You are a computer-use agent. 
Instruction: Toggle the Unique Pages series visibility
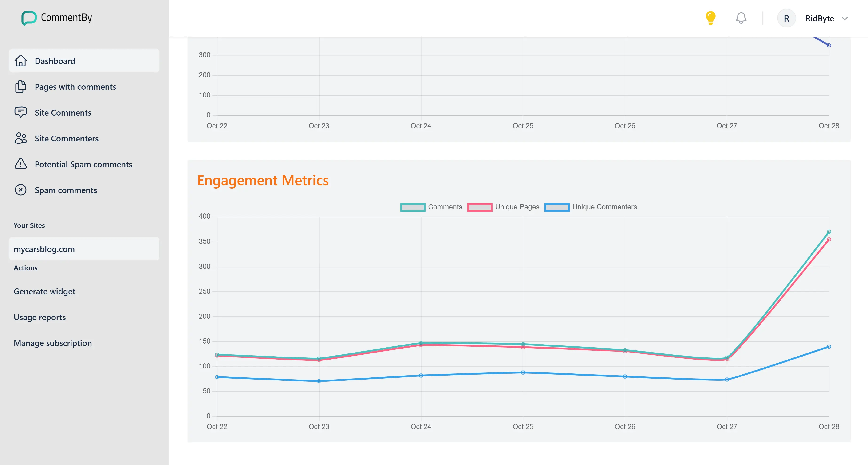(503, 207)
